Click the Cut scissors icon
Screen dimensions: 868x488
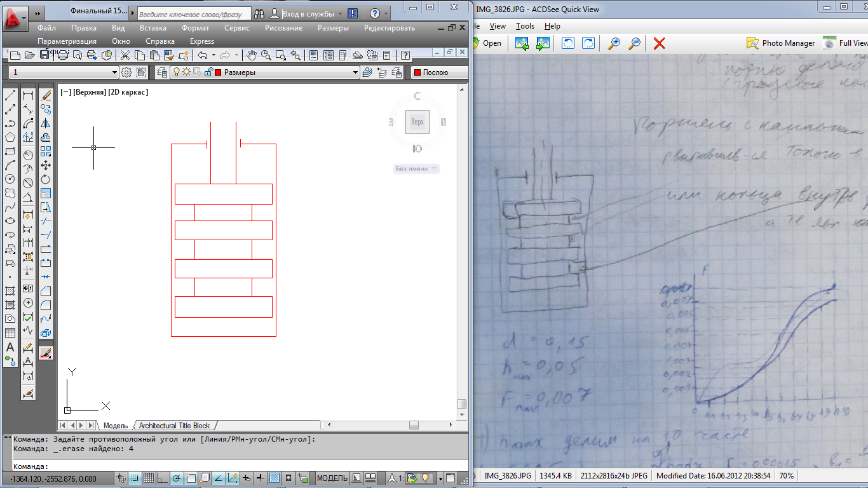click(125, 55)
